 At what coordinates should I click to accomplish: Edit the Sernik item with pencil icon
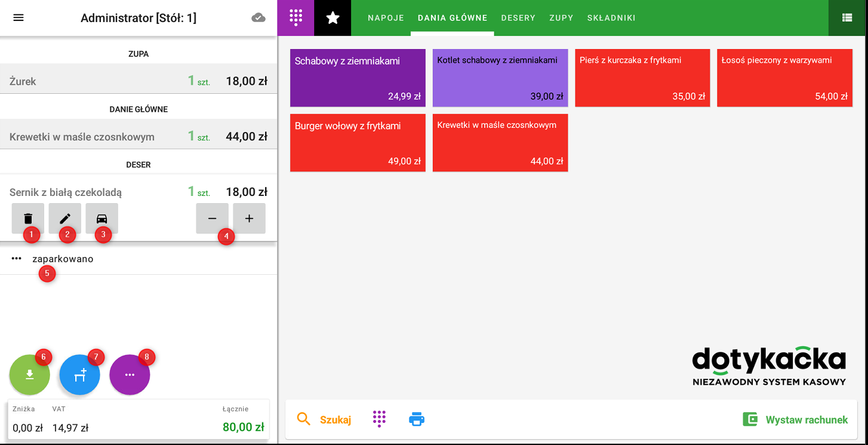[x=65, y=218]
